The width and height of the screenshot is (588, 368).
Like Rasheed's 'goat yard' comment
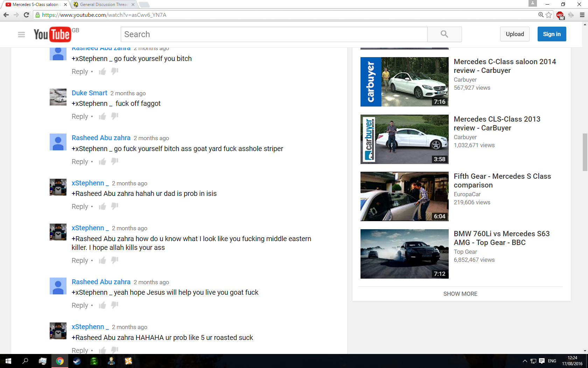click(103, 162)
